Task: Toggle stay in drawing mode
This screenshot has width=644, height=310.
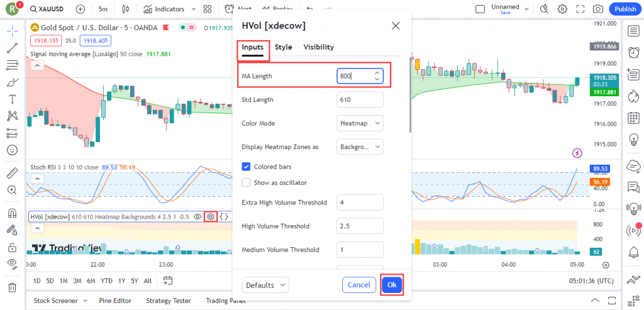Action: pos(13,230)
